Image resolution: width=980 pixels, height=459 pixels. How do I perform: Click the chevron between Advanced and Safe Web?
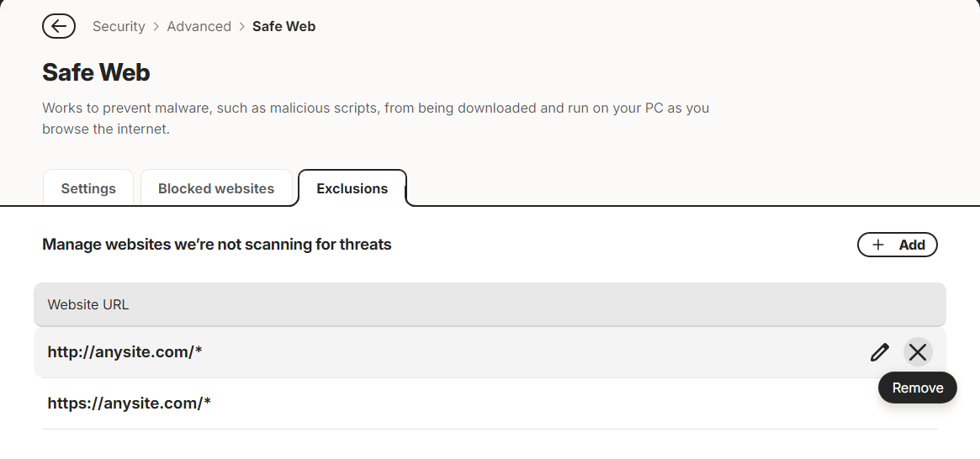242,27
